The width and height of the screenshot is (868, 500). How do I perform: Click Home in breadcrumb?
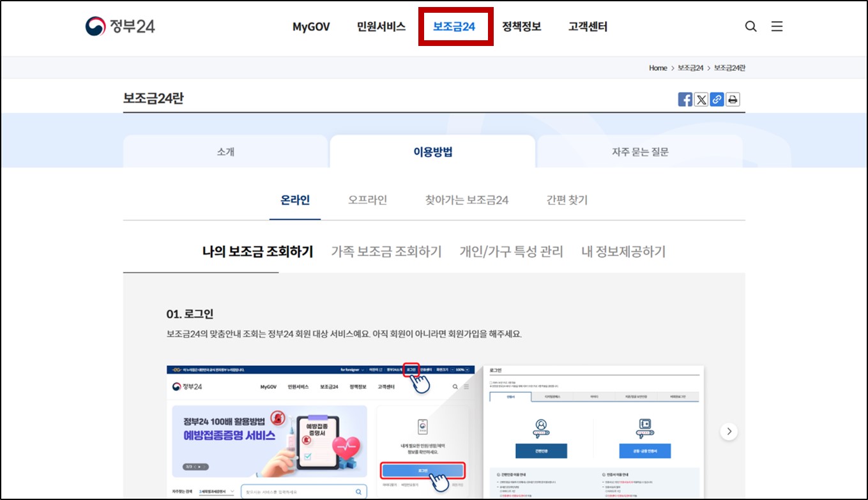(x=658, y=68)
